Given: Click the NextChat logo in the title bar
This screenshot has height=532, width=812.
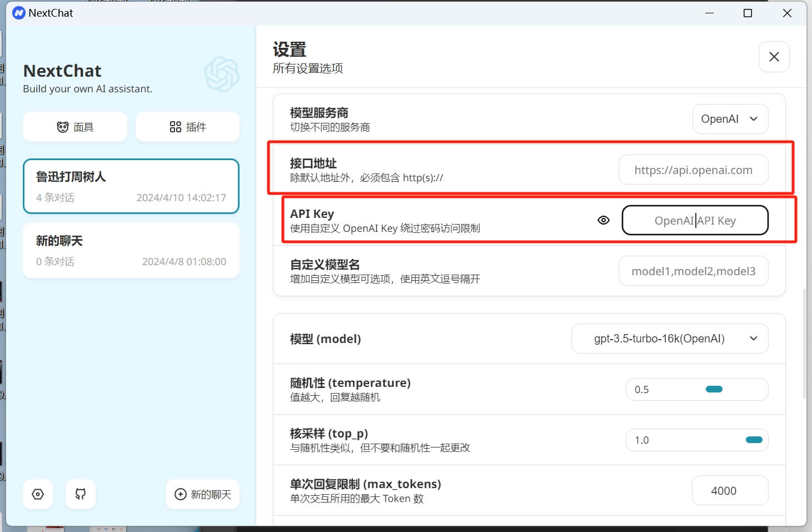Looking at the screenshot, I should (x=18, y=12).
